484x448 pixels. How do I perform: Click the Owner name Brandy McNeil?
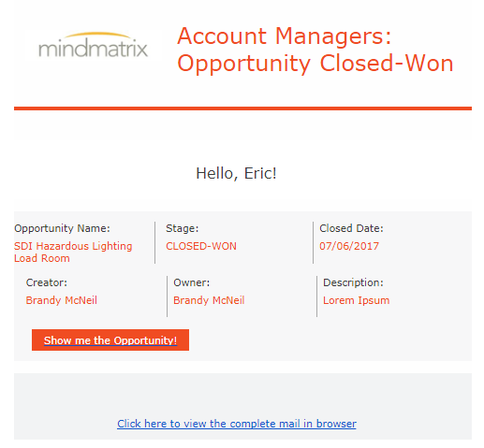(209, 300)
